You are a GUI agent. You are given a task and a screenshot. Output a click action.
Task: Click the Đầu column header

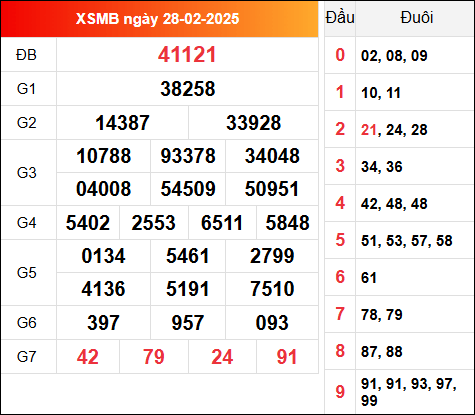[340, 17]
